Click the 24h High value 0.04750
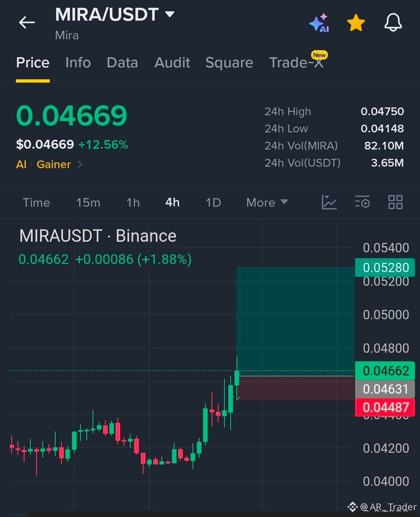 (x=382, y=111)
